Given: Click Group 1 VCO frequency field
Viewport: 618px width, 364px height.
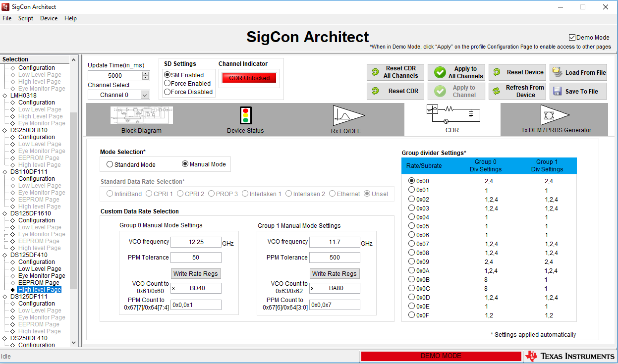Looking at the screenshot, I should pos(335,242).
